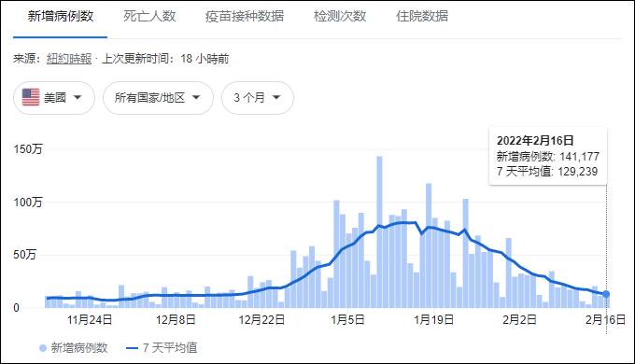Click the 新增病例数 legend dot
Viewport: 635px width, 364px height.
pos(43,348)
